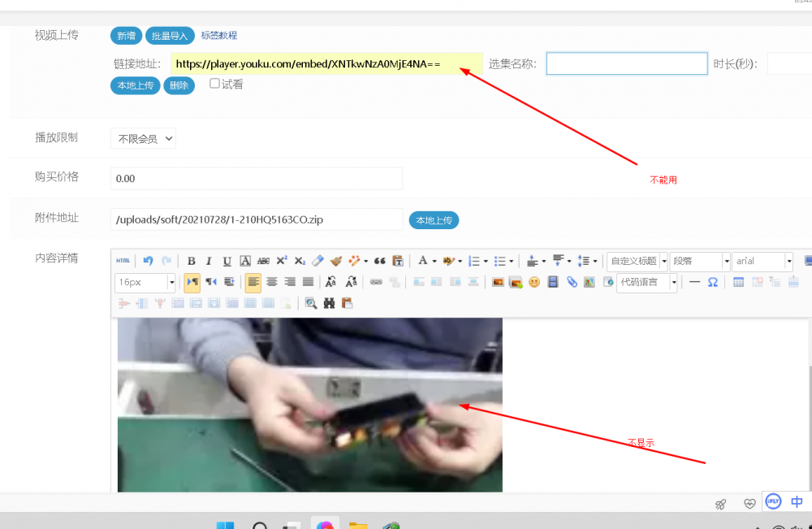Switch editor to HTML source mode
Screen dimensions: 812x529
click(123, 261)
